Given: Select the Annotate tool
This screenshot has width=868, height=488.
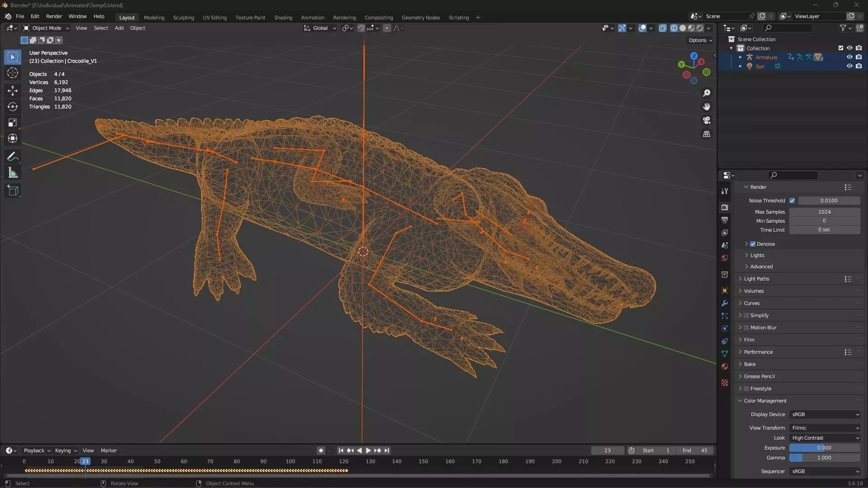Looking at the screenshot, I should (x=13, y=157).
